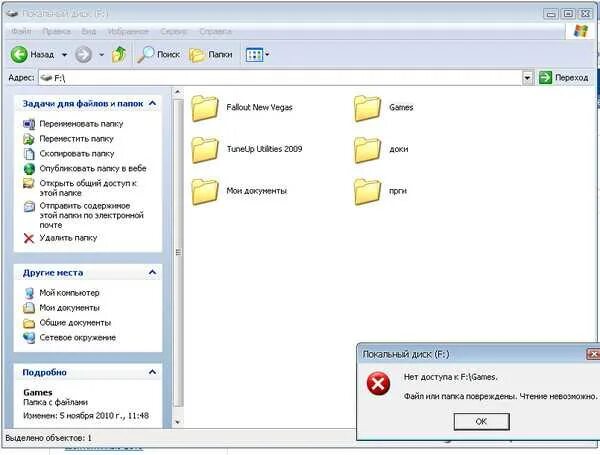Go up one folder level
600x455 pixels.
pyautogui.click(x=119, y=55)
